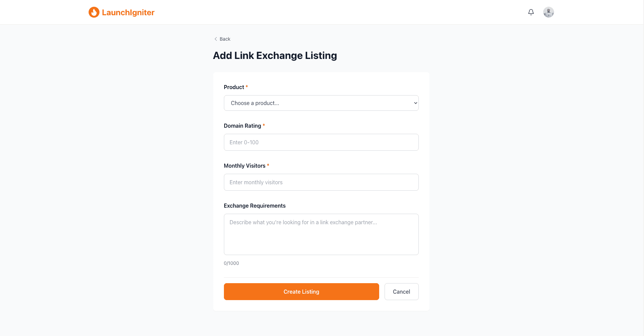Click the LaunchIgniter brand name text

(x=128, y=12)
